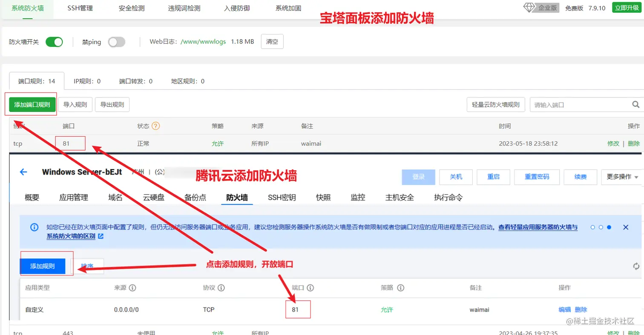Select the 地区规则: 0 tab
The width and height of the screenshot is (644, 335).
[x=188, y=81]
